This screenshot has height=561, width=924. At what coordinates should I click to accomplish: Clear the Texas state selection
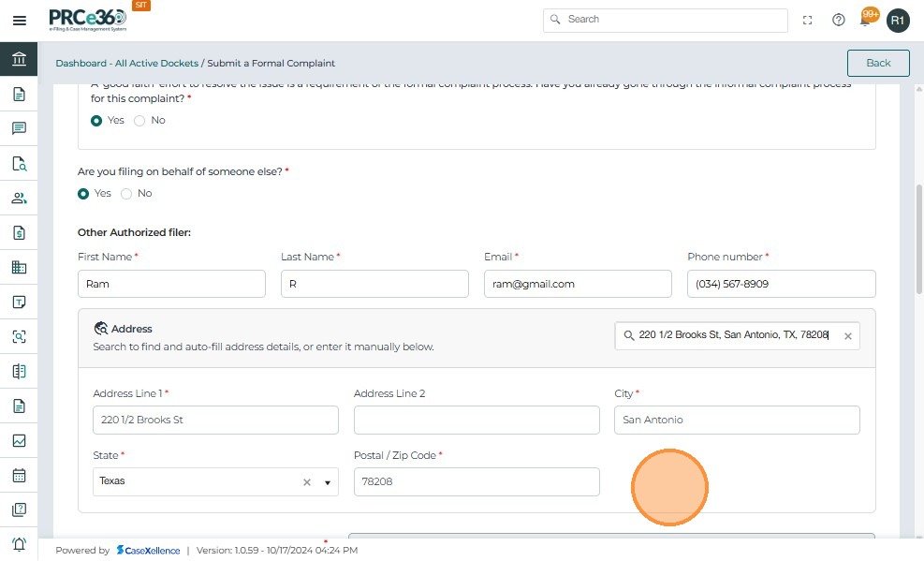306,482
